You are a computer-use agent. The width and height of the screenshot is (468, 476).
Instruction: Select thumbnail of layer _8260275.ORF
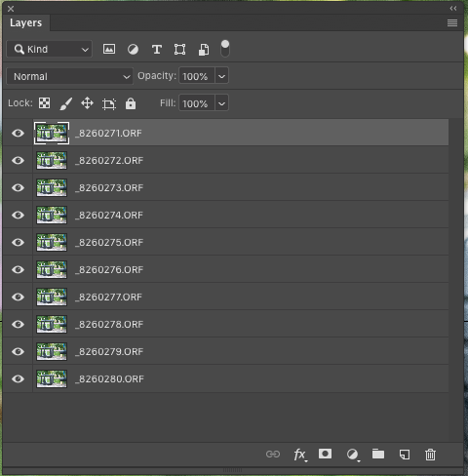52,242
